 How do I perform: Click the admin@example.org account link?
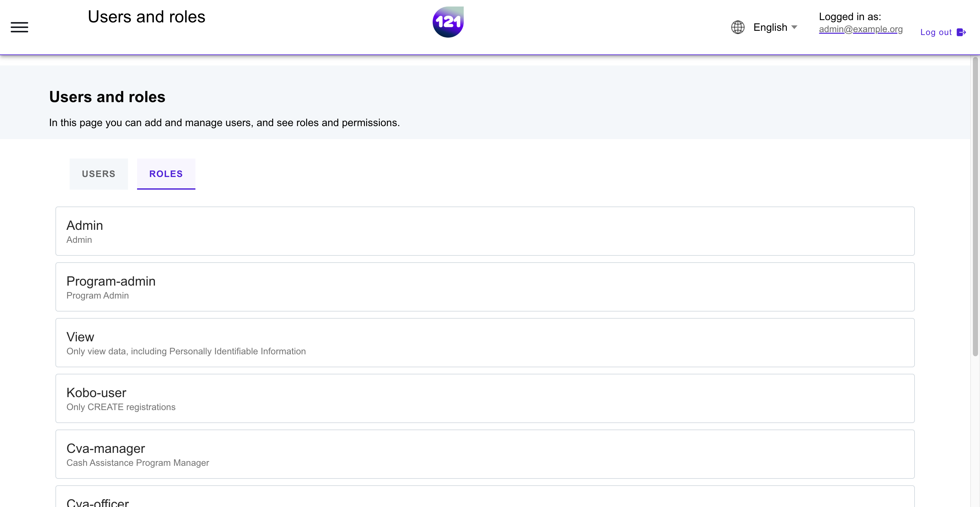tap(860, 29)
